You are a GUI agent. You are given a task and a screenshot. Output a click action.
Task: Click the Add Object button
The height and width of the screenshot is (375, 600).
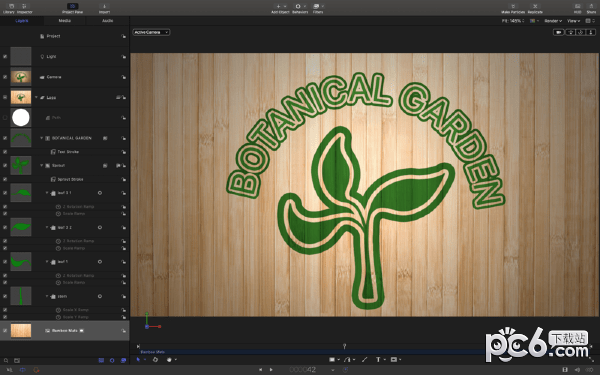(x=280, y=8)
